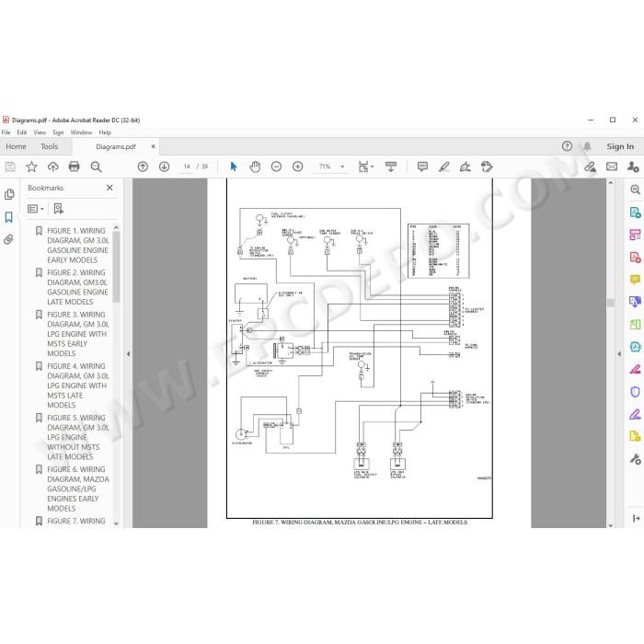Open the Find text magnifier
Screen dimensions: 644x644
[96, 167]
